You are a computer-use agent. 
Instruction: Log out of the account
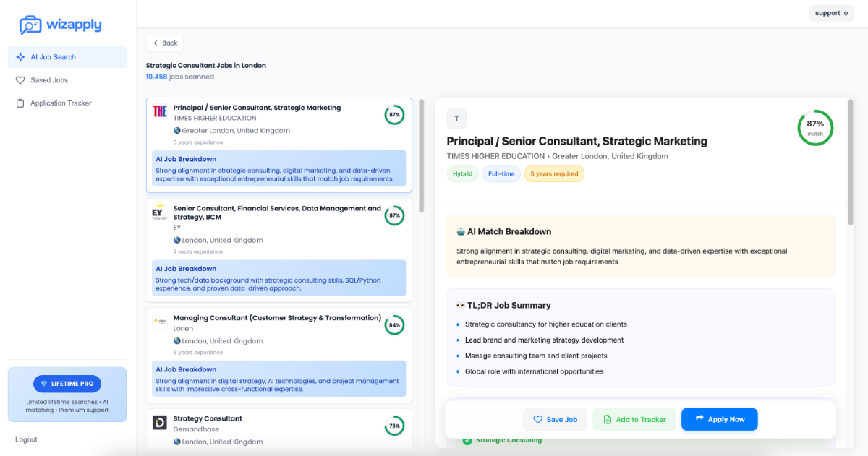(x=26, y=439)
